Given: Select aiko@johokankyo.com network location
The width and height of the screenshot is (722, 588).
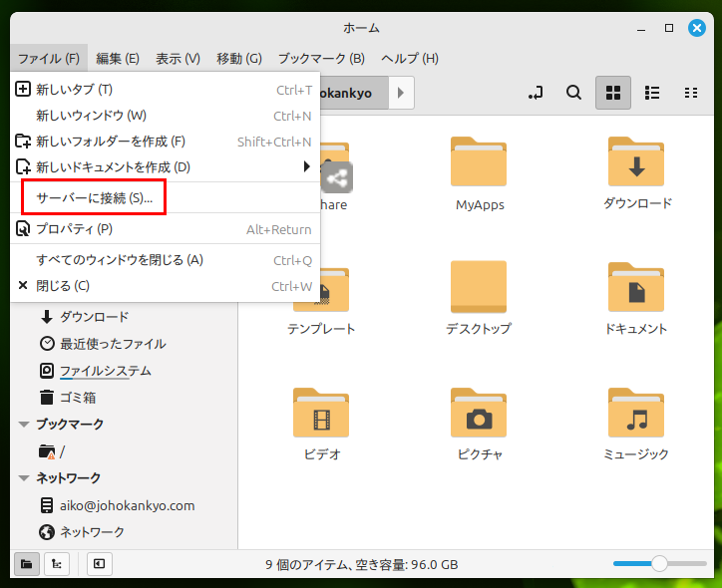Looking at the screenshot, I should pyautogui.click(x=127, y=505).
